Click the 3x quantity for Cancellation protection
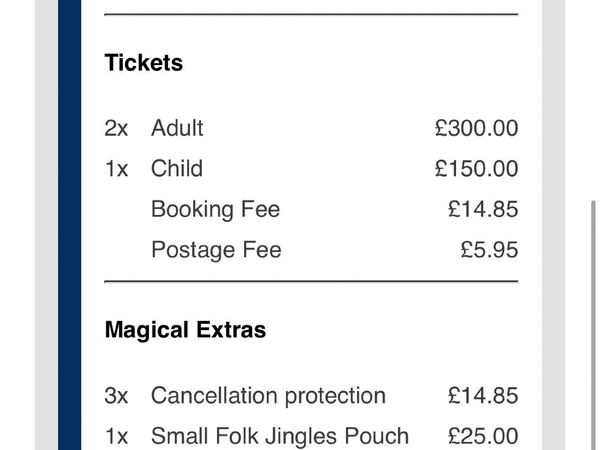This screenshot has height=450, width=600. point(116,396)
